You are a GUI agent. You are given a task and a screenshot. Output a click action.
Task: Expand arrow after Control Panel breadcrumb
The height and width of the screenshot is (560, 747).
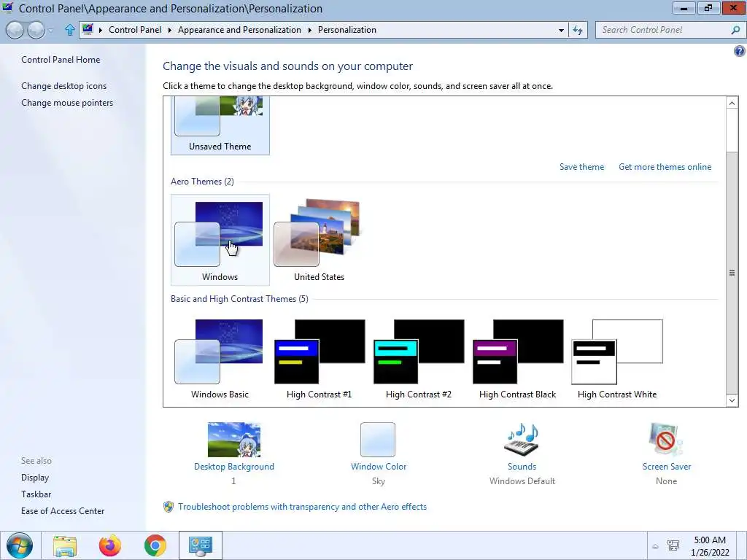[169, 30]
